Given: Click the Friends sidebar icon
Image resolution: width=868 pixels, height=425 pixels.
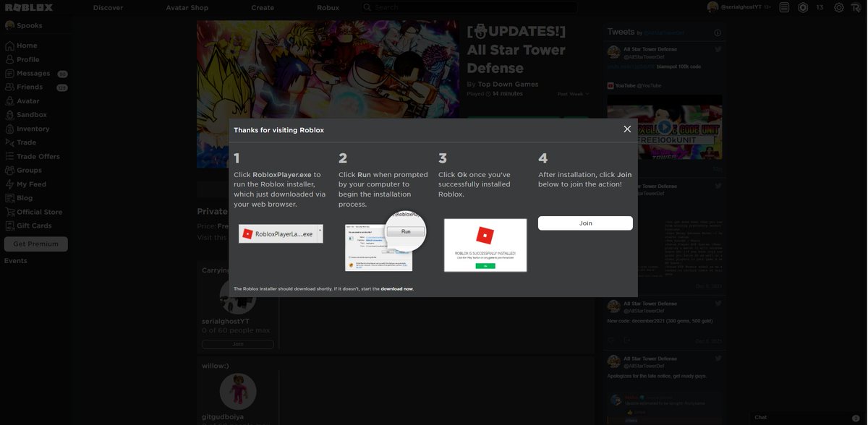Looking at the screenshot, I should pyautogui.click(x=9, y=87).
